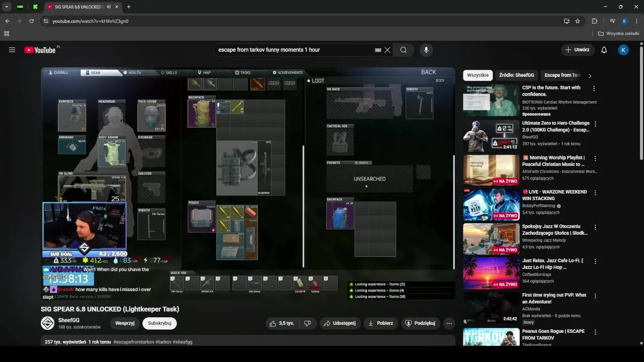Clear the search box with X icon
This screenshot has height=362, width=644.
coord(387,50)
